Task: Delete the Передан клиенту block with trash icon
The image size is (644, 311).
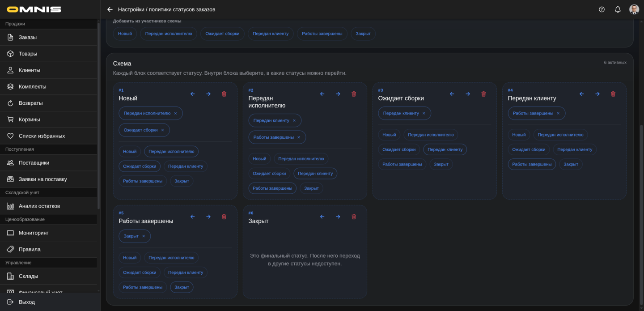Action: 613,94
